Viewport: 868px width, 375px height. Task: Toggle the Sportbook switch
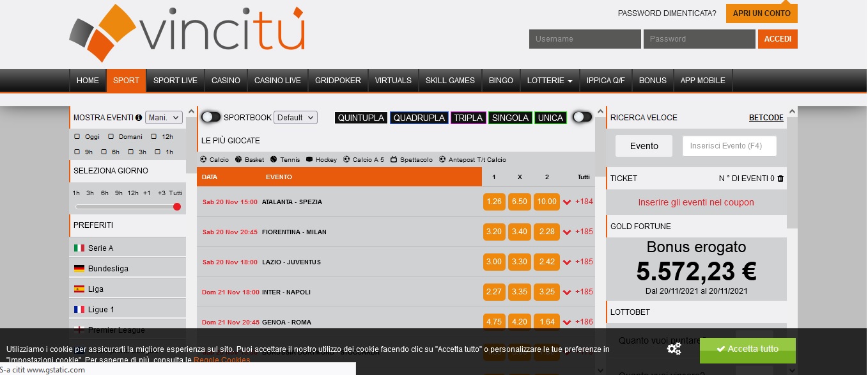point(211,117)
